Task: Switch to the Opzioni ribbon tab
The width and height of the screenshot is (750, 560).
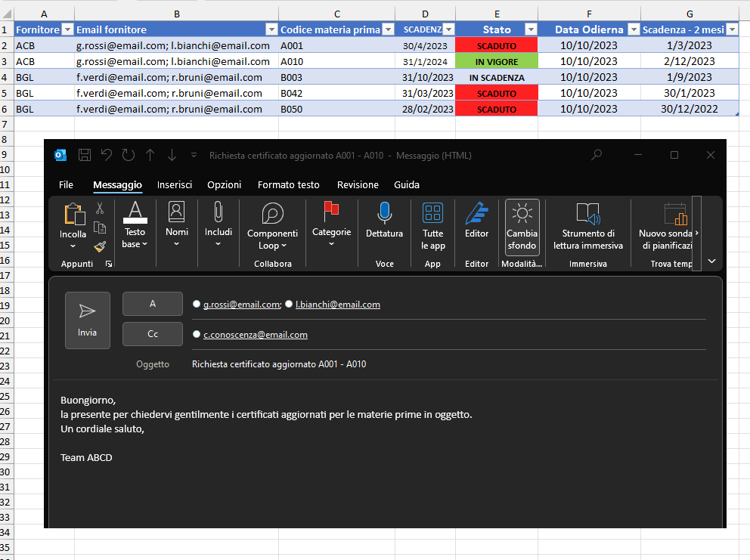Action: (224, 184)
